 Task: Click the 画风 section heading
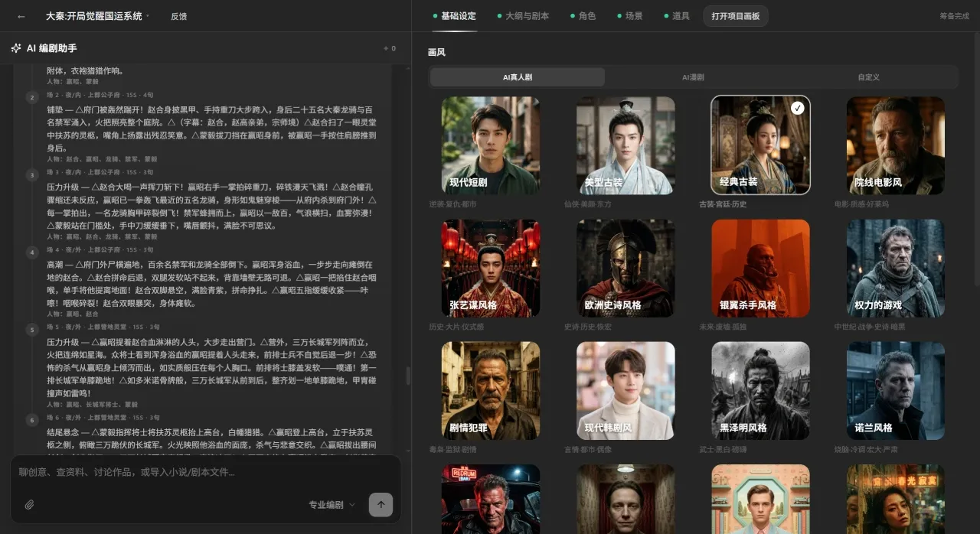click(436, 52)
